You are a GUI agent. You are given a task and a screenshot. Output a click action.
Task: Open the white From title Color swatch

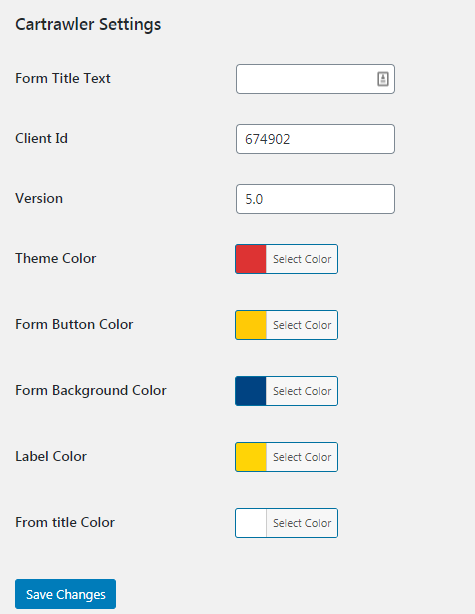[x=251, y=523]
